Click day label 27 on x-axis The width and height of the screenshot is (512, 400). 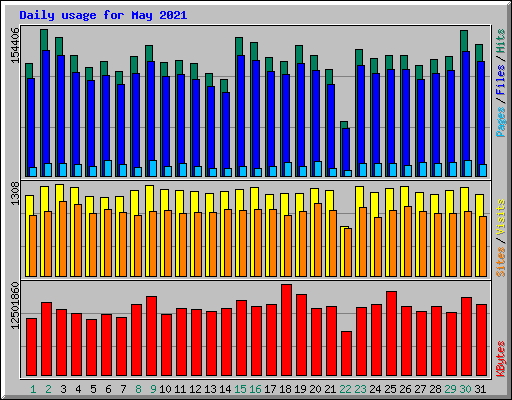[x=420, y=389]
